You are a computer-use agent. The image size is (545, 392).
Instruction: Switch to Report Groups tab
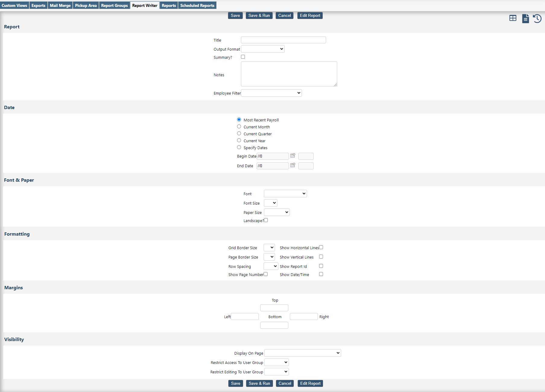point(115,5)
